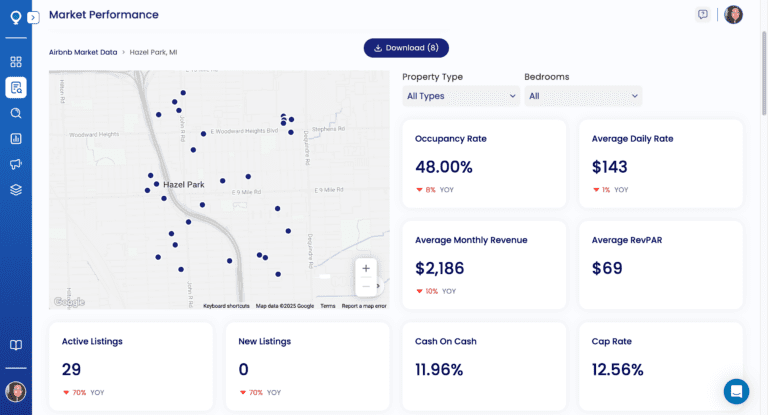Image resolution: width=768 pixels, height=415 pixels.
Task: Select the market data document-search icon in sidebar
Action: click(x=16, y=88)
